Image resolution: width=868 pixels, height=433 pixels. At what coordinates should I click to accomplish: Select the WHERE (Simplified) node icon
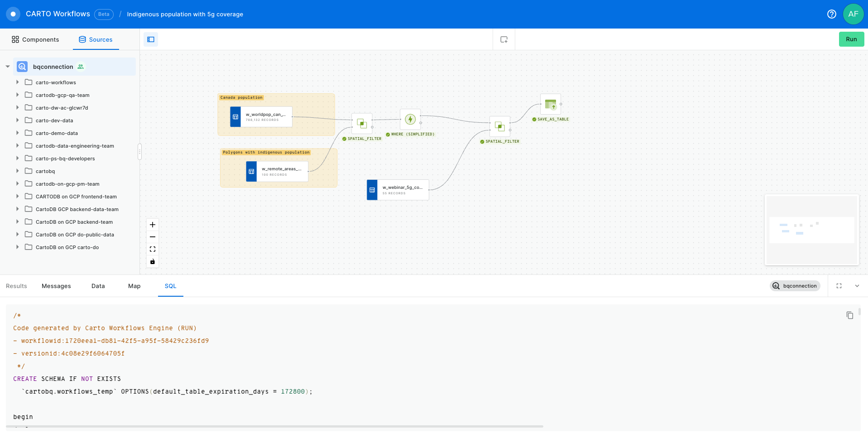(410, 119)
